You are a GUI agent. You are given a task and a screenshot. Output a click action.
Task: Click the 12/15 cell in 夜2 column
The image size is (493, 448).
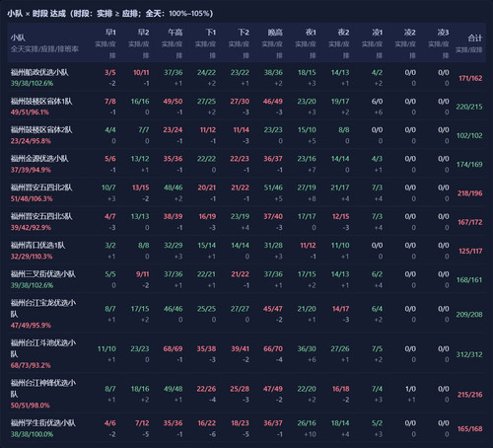(x=341, y=217)
